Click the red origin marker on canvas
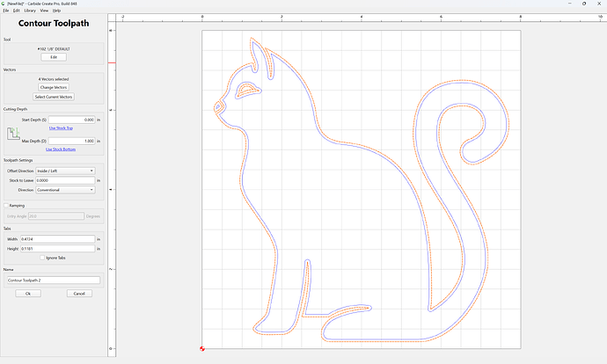 coord(202,348)
